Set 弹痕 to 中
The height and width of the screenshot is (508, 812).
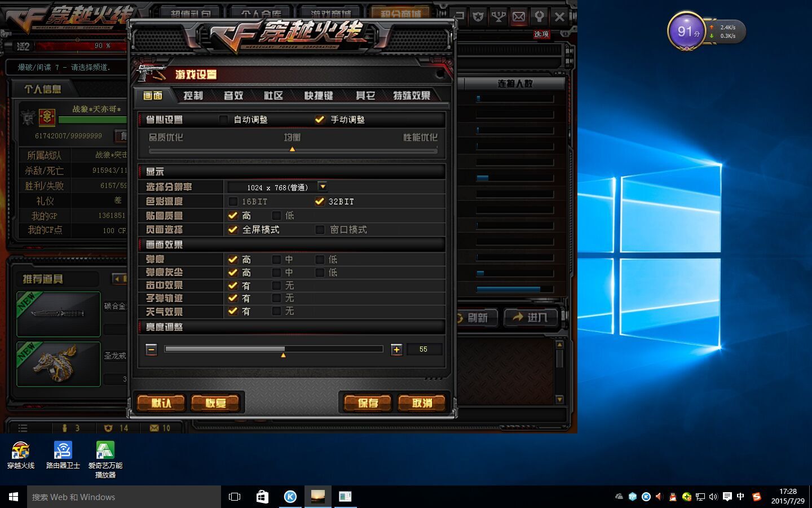tap(276, 260)
